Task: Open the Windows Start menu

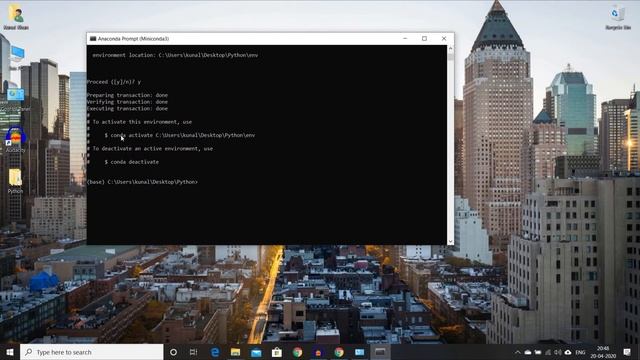Action: [10, 352]
